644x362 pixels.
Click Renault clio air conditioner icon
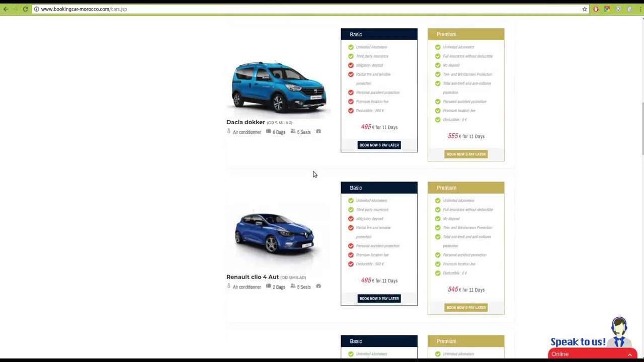(x=228, y=286)
